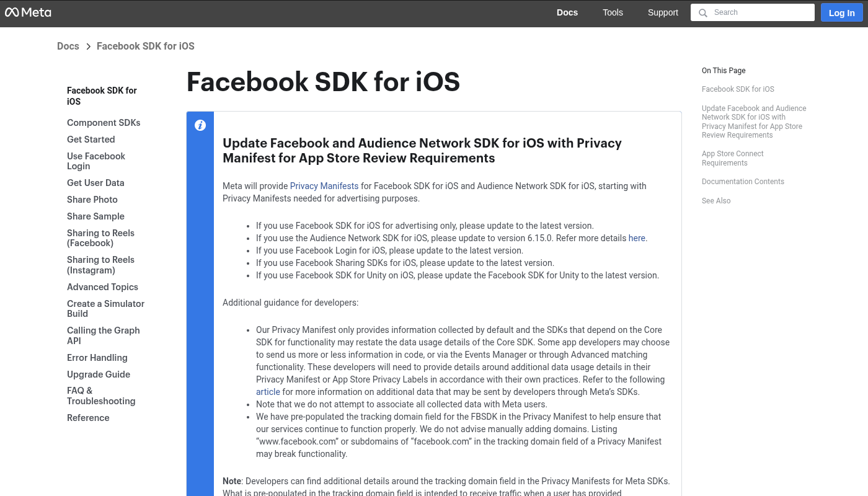Screen dimensions: 868x496
Task: Open the 'article' link on additional data
Action: coord(268,392)
